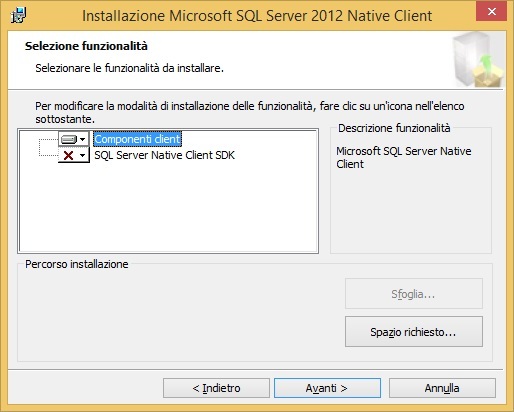The image size is (514, 412).
Task: Click the Selezionare le funzionalità da installare subtitle
Action: (129, 68)
